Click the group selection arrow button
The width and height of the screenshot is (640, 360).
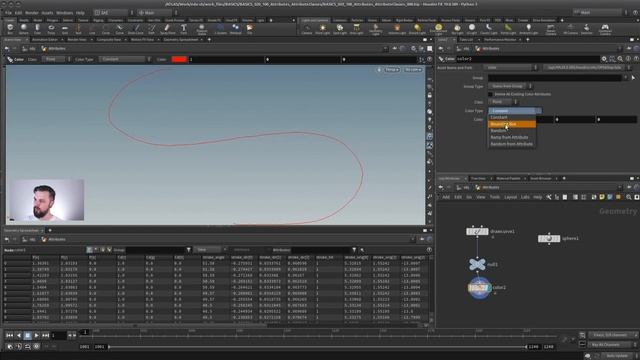(633, 78)
